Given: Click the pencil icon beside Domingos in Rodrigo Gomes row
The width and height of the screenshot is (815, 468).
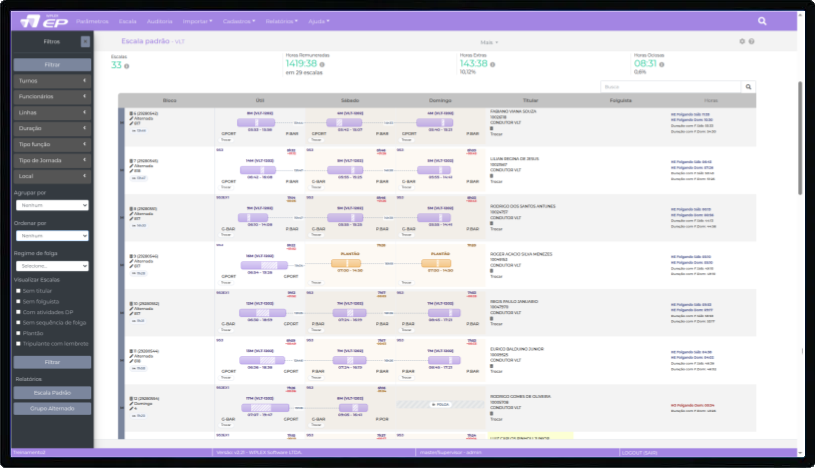Looking at the screenshot, I should point(132,404).
